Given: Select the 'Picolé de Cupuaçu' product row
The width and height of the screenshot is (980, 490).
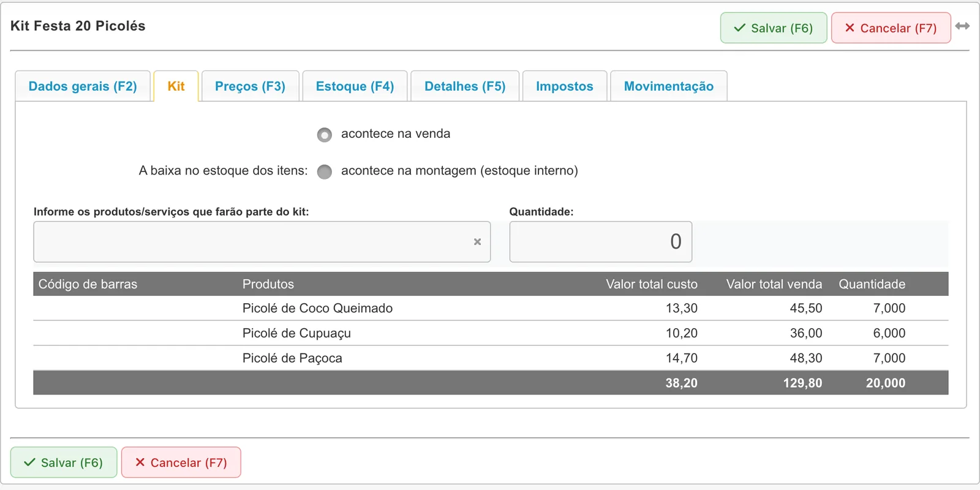Looking at the screenshot, I should tap(491, 333).
